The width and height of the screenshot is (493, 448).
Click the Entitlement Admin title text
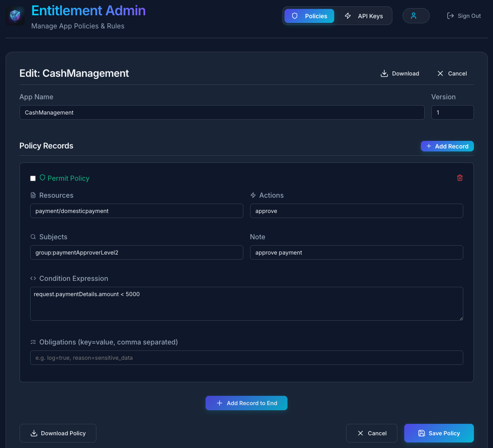(88, 11)
